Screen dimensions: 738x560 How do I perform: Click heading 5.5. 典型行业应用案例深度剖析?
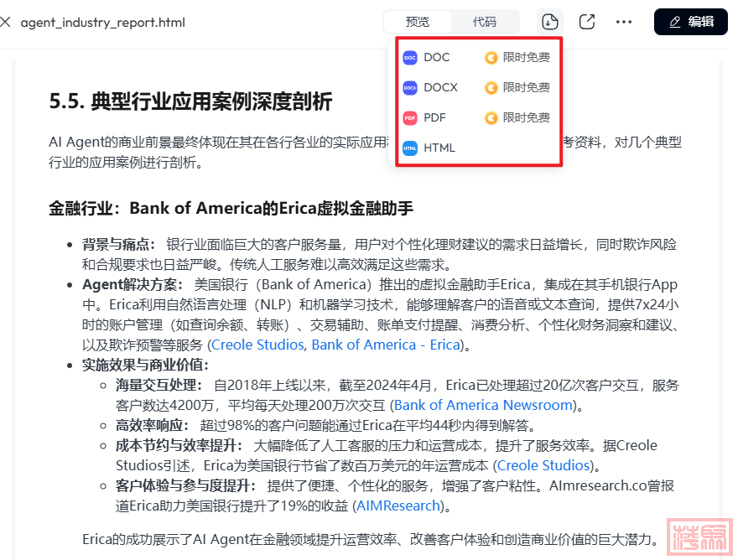(190, 101)
